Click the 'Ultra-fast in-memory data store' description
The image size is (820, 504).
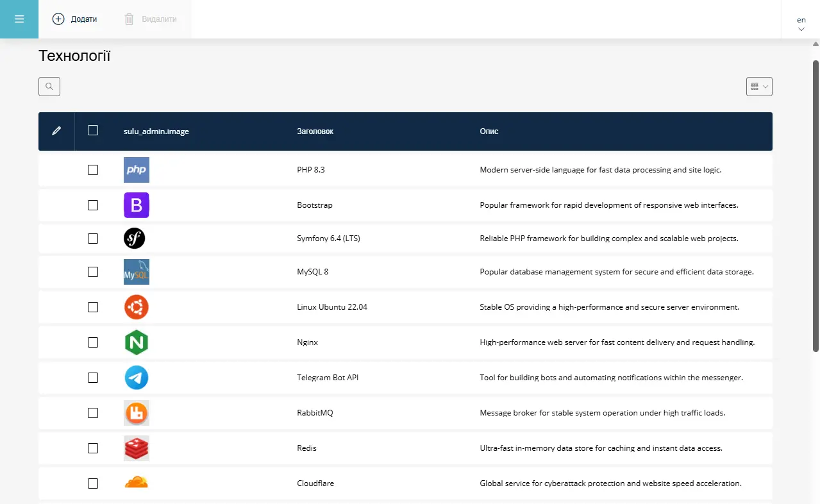[601, 448]
